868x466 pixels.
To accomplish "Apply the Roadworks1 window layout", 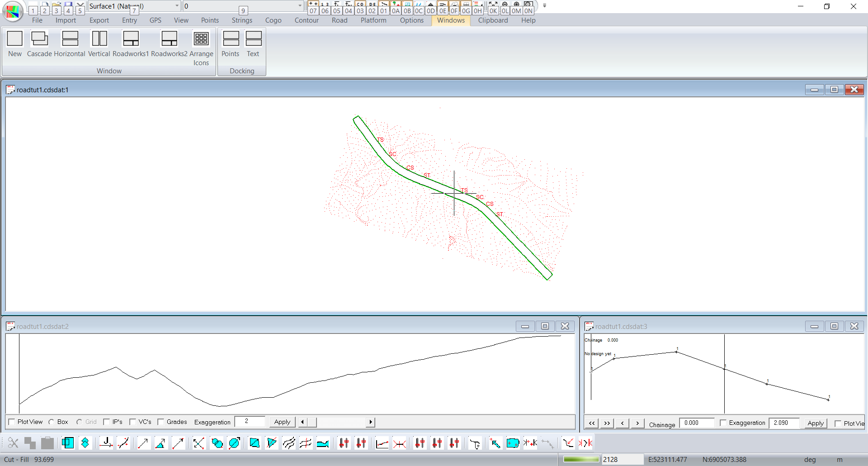I will (x=131, y=44).
